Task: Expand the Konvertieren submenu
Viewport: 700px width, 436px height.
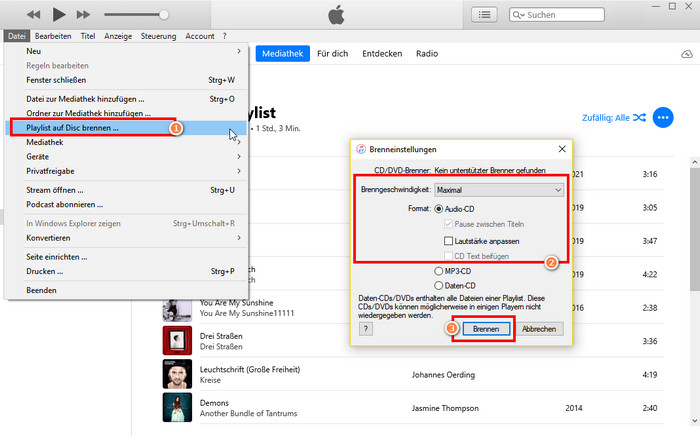Action: click(127, 238)
